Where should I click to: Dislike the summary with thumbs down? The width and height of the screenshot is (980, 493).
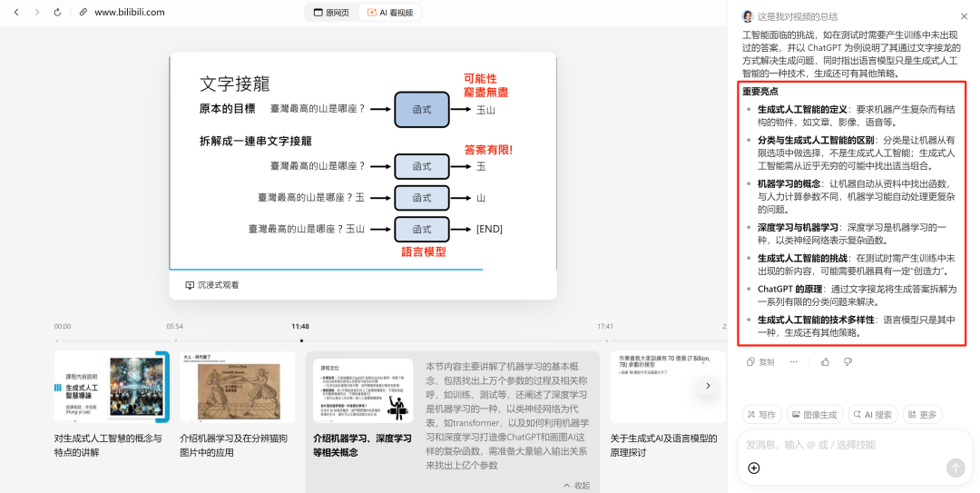pos(848,361)
